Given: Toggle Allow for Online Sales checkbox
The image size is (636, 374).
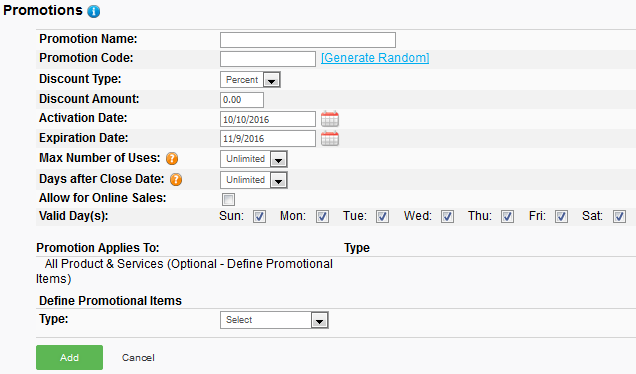Looking at the screenshot, I should 228,199.
